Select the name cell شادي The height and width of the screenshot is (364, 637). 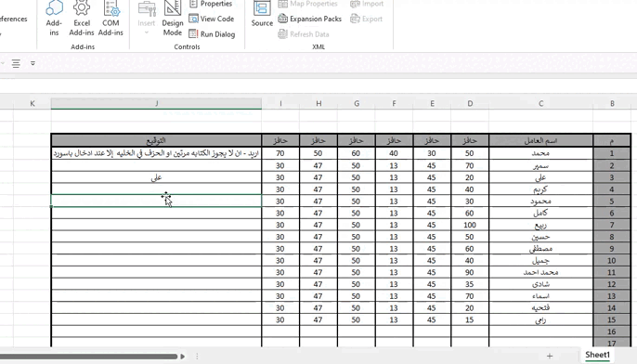tap(541, 284)
